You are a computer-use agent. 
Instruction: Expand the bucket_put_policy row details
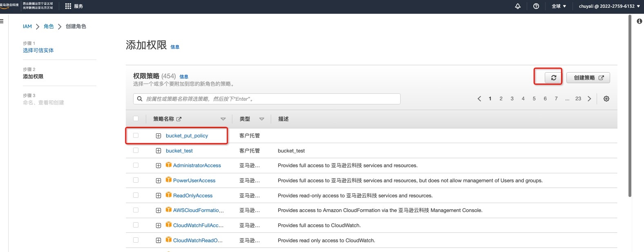coord(158,136)
